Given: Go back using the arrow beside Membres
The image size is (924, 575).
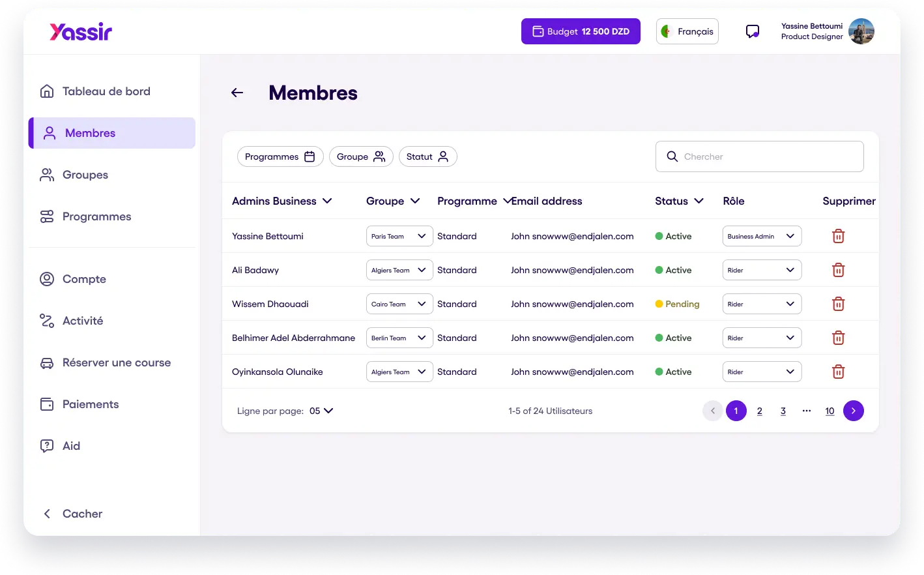Looking at the screenshot, I should pyautogui.click(x=237, y=93).
